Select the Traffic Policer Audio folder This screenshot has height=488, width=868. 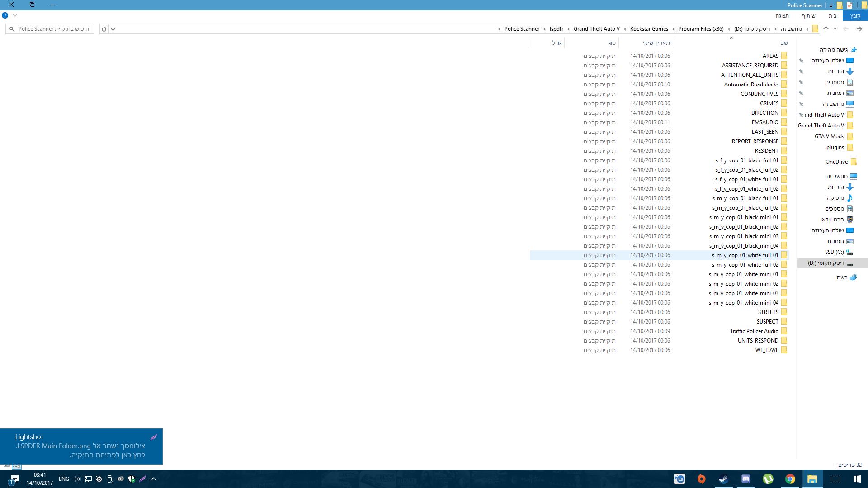[754, 331]
